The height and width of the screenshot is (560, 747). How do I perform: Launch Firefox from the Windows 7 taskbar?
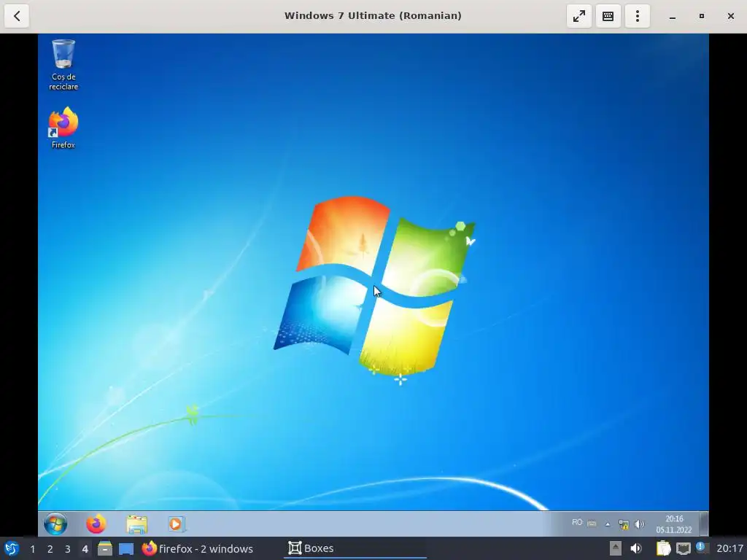96,524
